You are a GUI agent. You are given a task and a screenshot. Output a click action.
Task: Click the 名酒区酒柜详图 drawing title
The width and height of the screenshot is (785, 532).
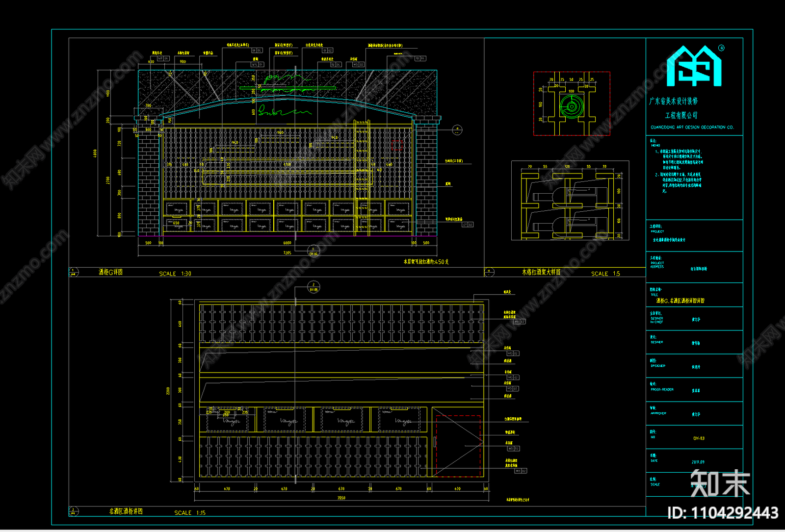coord(126,511)
